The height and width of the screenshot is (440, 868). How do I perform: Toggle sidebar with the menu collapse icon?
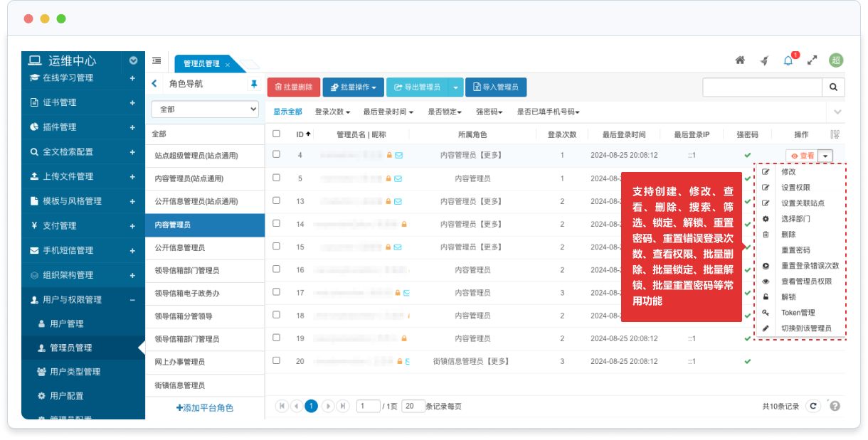157,60
